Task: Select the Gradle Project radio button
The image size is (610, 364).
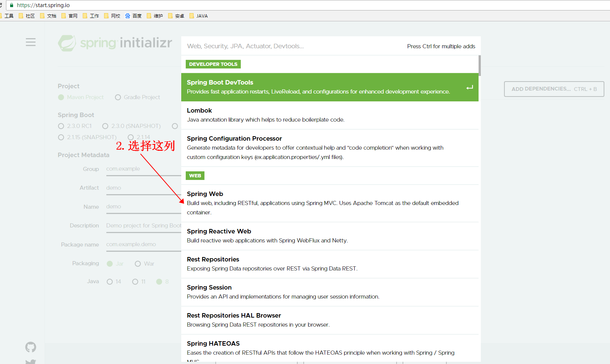Action: [x=118, y=97]
